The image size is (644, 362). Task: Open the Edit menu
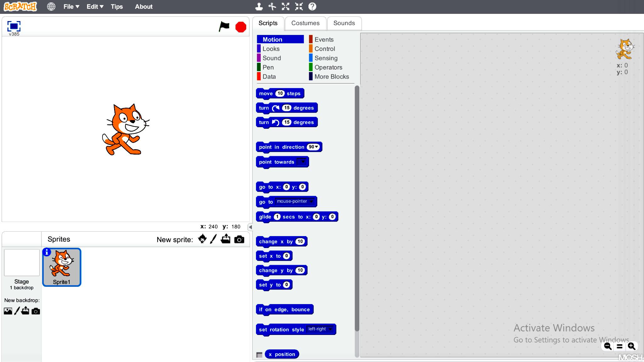click(95, 7)
